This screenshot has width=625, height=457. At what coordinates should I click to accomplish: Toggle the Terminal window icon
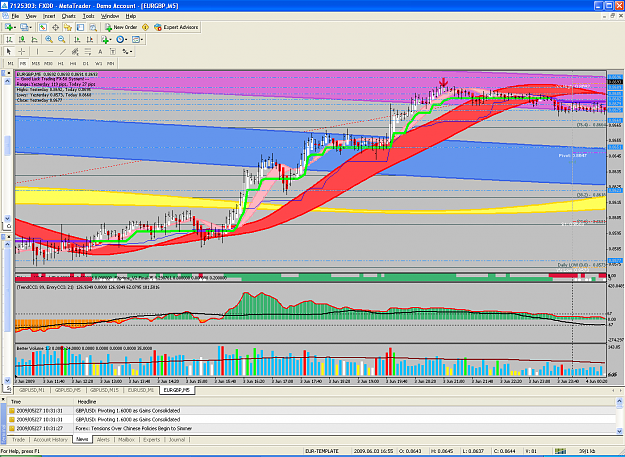tap(81, 27)
